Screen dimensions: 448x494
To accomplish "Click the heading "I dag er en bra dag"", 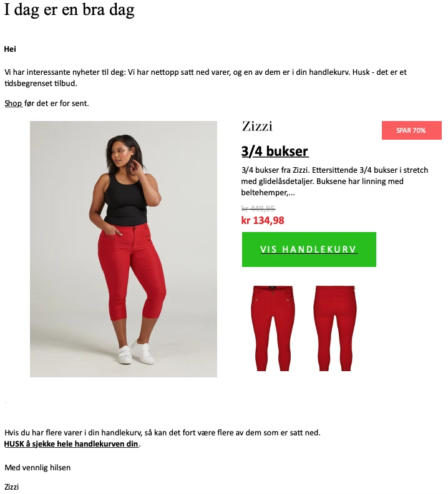I will (69, 10).
